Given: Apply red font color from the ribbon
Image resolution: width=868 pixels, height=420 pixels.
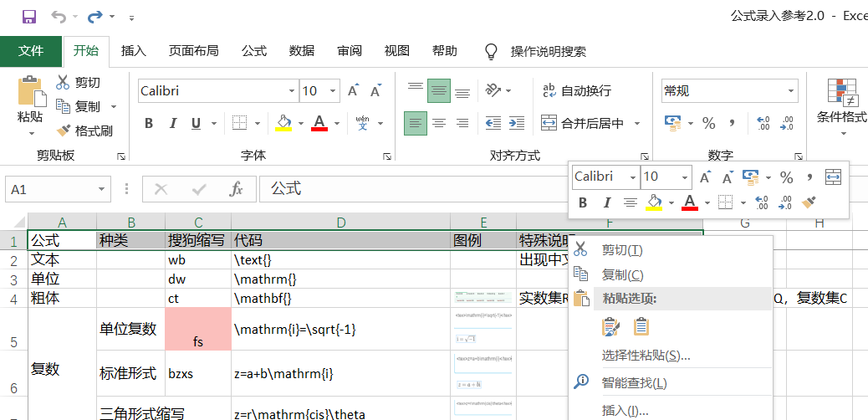Looking at the screenshot, I should [319, 123].
